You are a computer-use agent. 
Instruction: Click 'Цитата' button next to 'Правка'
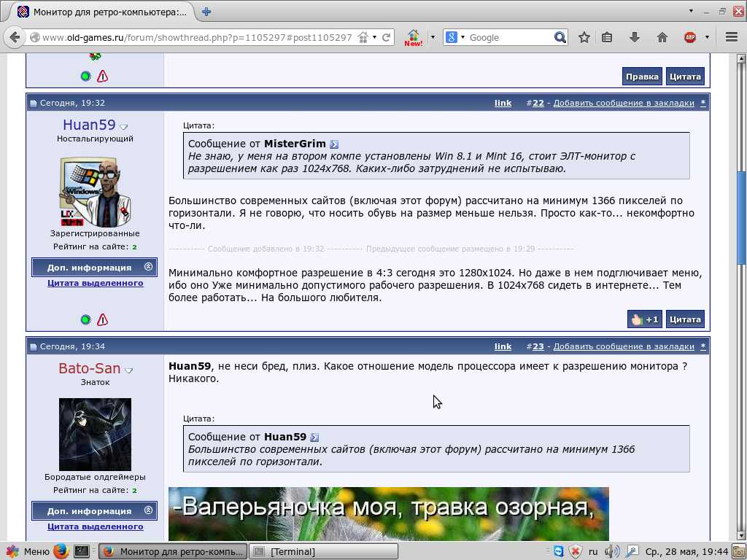685,76
